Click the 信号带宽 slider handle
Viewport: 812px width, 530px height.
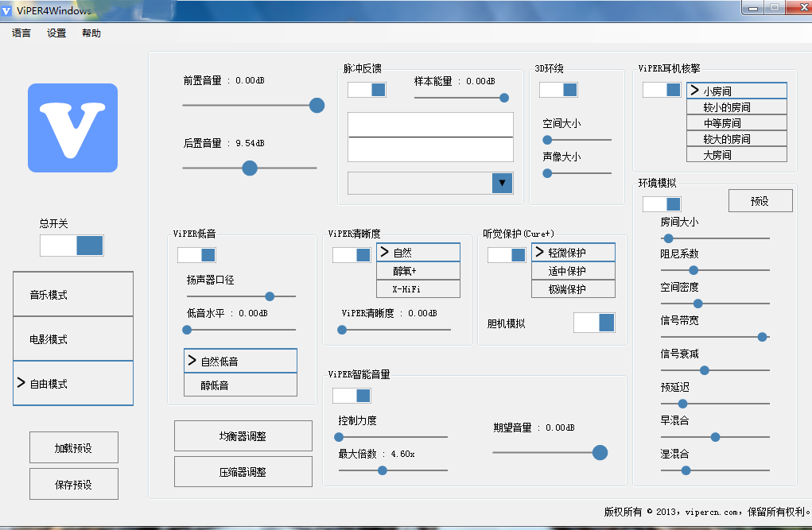(x=762, y=337)
